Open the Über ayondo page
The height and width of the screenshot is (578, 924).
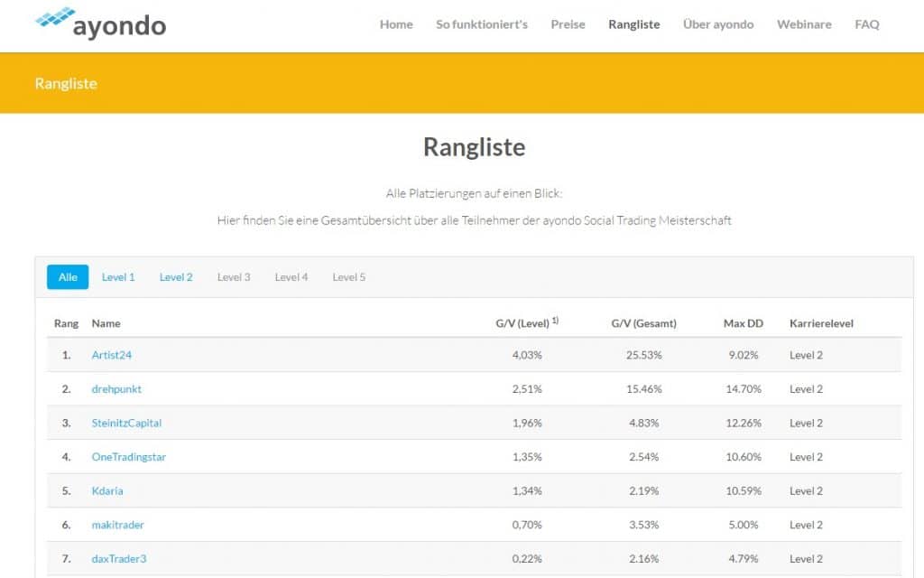(718, 24)
